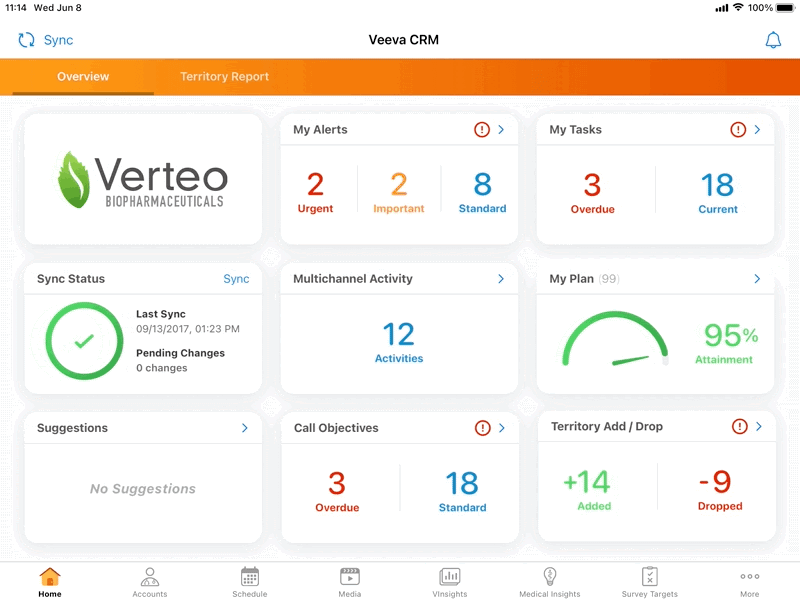Switch to the Territory Report tab
This screenshot has height=599, width=800.
[x=224, y=77]
